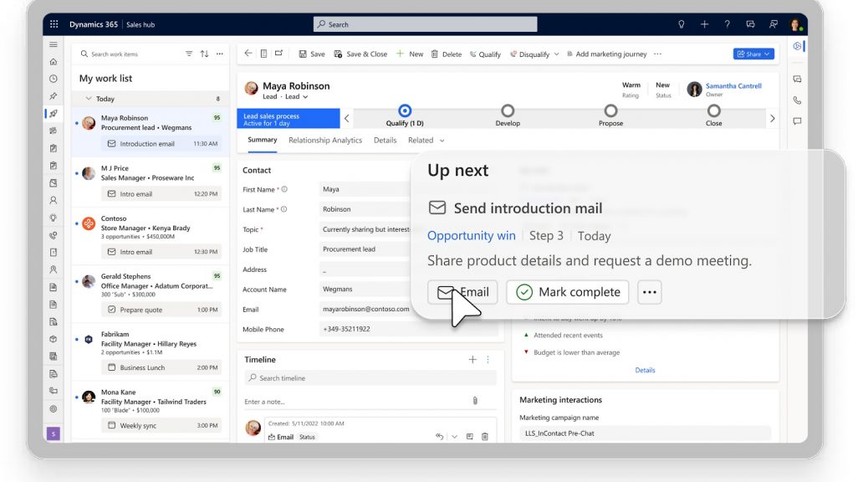Open work list more options ellipsis

tap(220, 54)
